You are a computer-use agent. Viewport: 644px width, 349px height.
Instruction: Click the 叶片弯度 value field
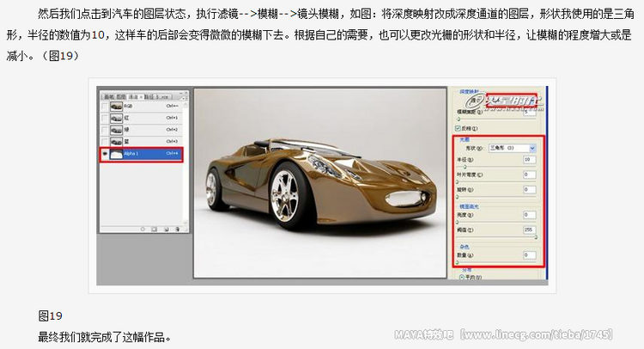coord(530,174)
